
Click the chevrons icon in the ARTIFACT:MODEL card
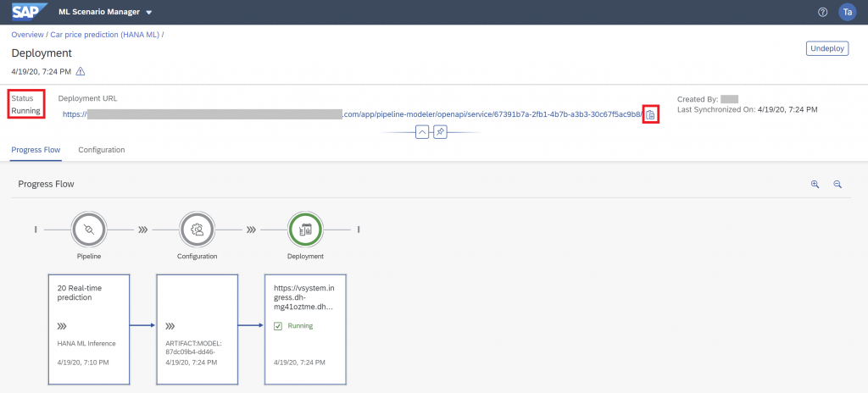tap(170, 326)
